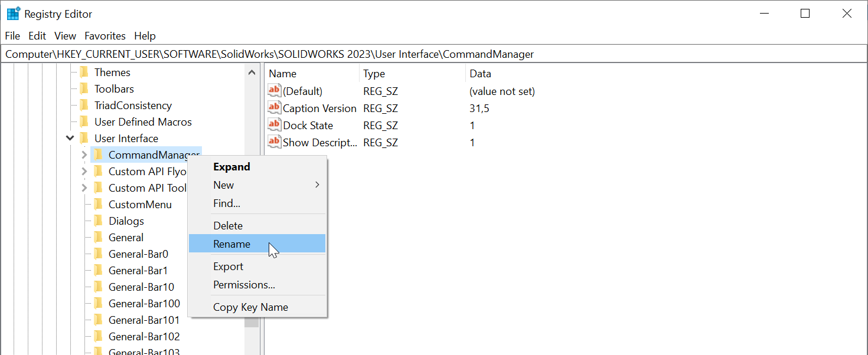
Task: Click the registry path address bar
Action: click(434, 54)
